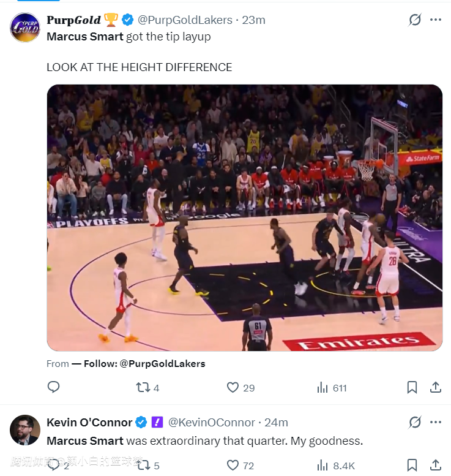Like the PurpGold tweet with 29 likes
The height and width of the screenshot is (476, 451).
coord(233,387)
